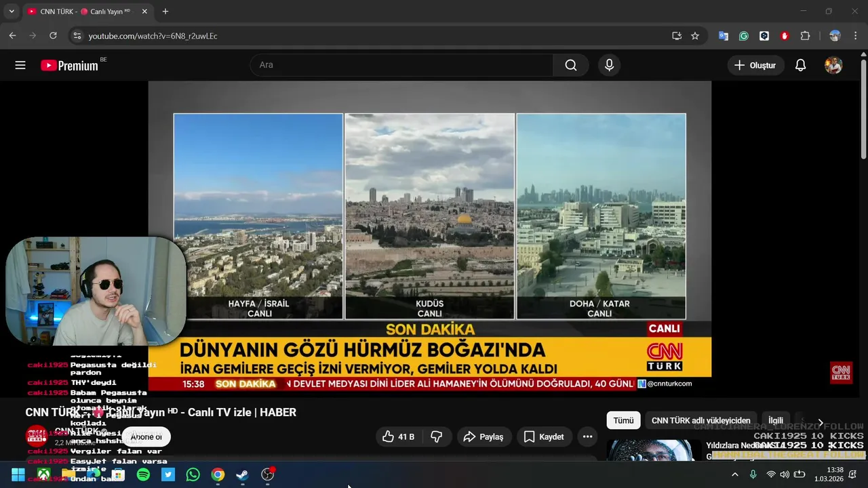Open YouTube notifications bell
The image size is (868, 488).
800,65
